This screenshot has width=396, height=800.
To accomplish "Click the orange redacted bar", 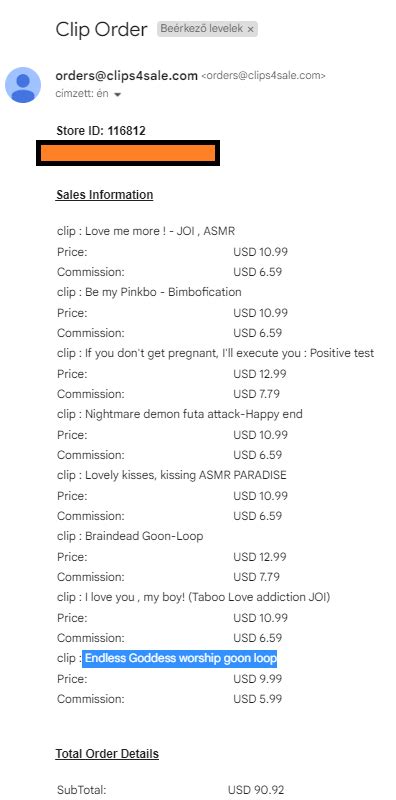I will [128, 153].
